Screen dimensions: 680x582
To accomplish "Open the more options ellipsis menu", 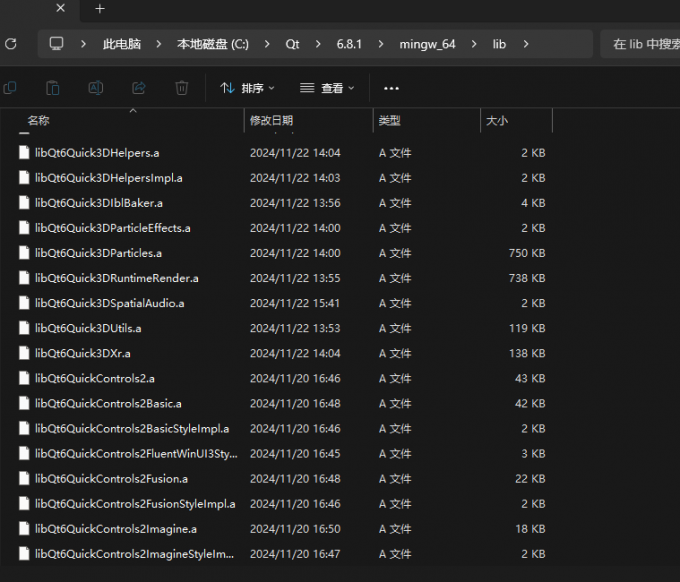I will (391, 88).
